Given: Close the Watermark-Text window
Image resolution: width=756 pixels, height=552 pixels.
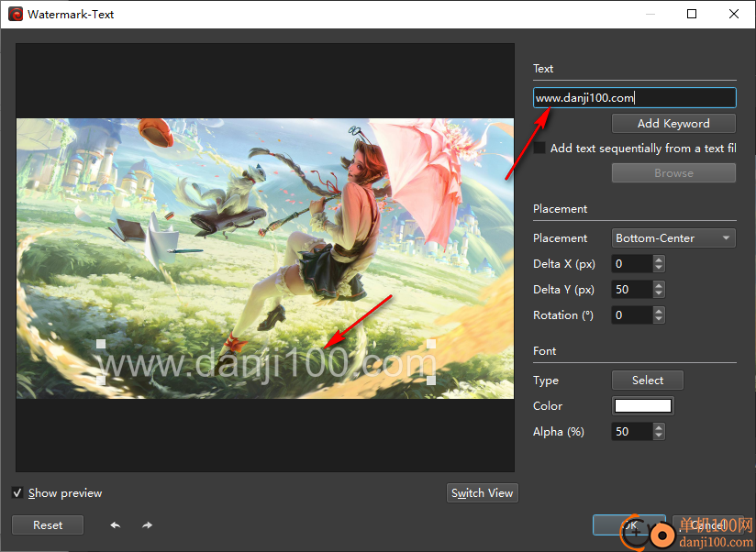Looking at the screenshot, I should pos(734,14).
